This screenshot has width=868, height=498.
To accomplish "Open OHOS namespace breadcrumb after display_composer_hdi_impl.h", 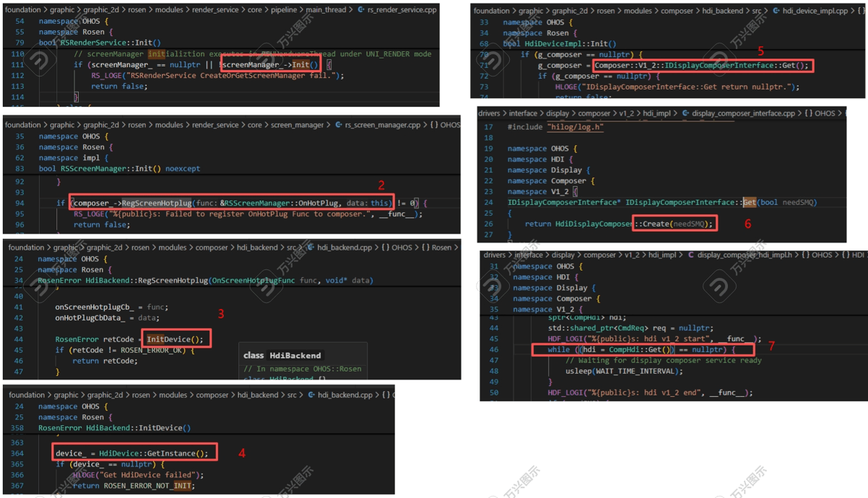I will tap(818, 255).
